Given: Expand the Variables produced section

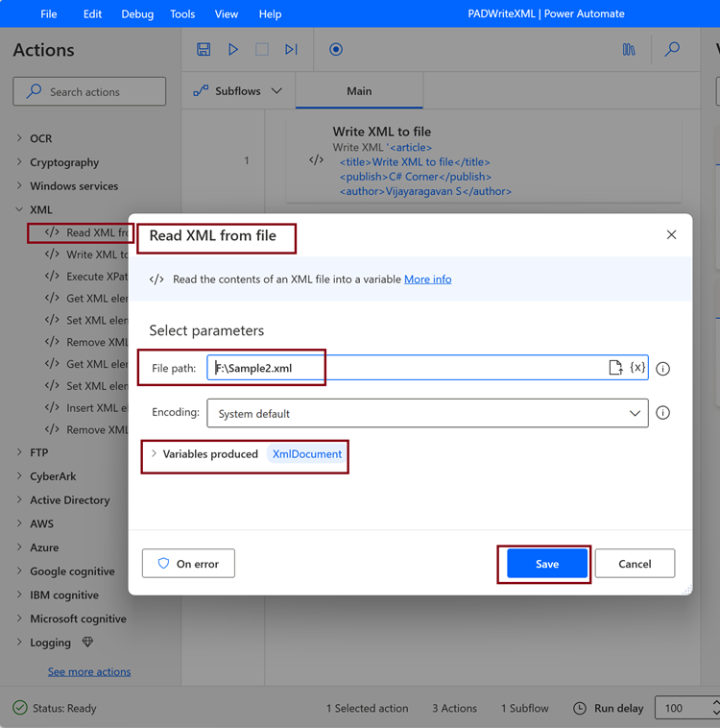Looking at the screenshot, I should tap(154, 454).
